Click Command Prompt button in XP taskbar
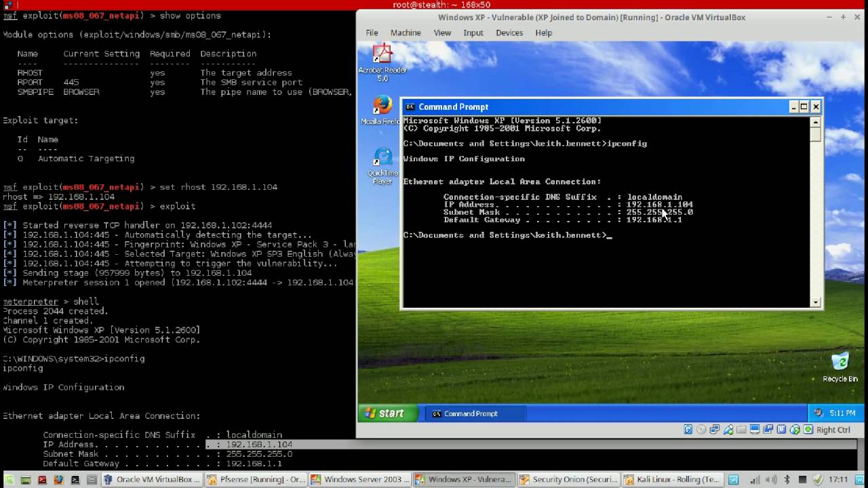The height and width of the screenshot is (488, 868). [475, 413]
